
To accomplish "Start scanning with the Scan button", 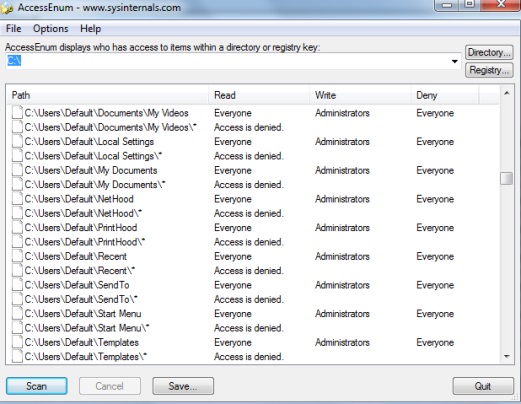I will [x=37, y=386].
